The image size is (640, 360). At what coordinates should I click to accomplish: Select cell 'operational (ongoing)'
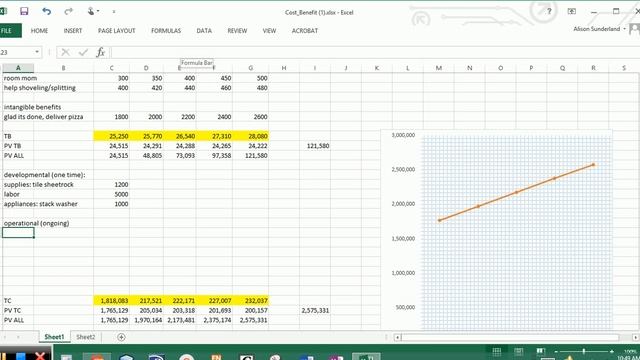point(36,223)
